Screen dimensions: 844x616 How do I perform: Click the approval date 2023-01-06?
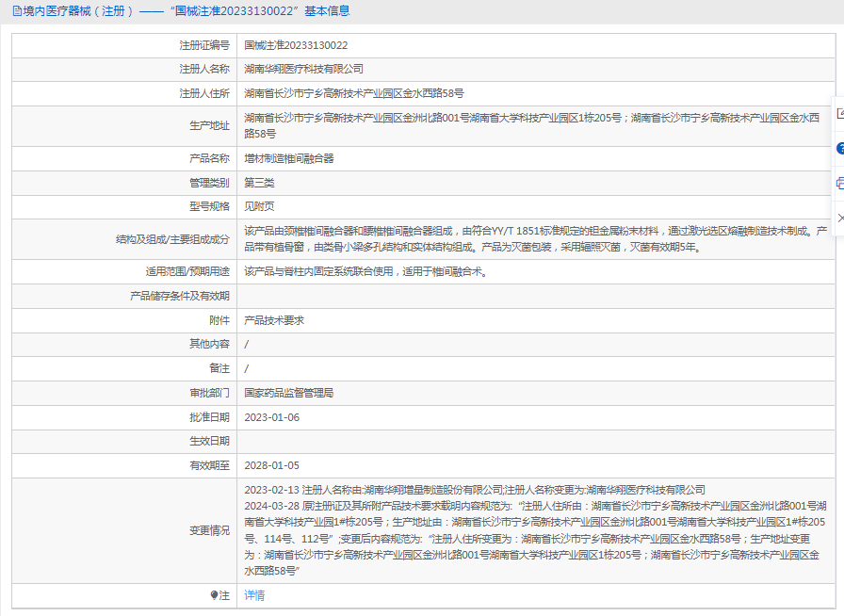[271, 417]
